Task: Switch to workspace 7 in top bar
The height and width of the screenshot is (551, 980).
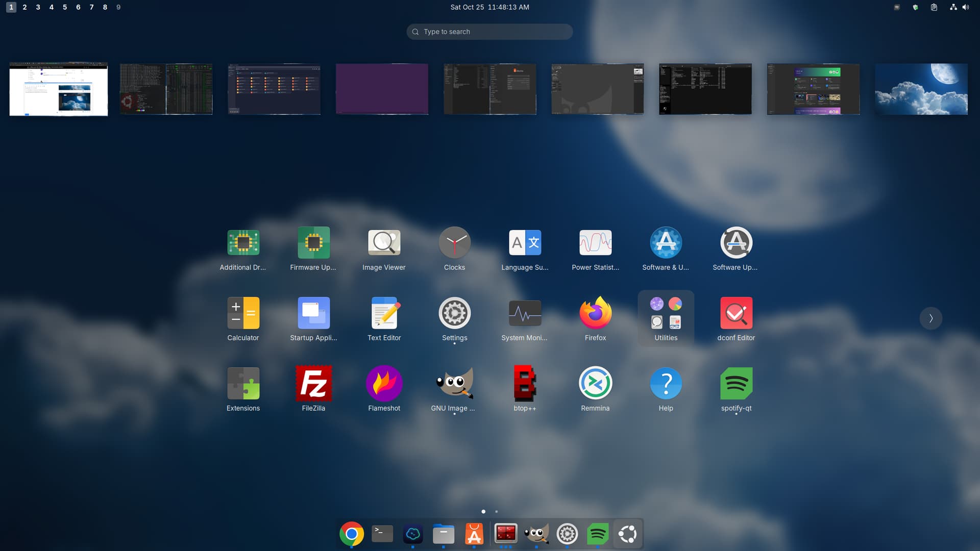Action: tap(91, 7)
